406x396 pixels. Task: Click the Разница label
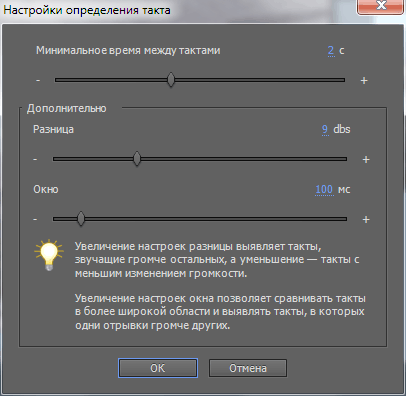click(53, 129)
